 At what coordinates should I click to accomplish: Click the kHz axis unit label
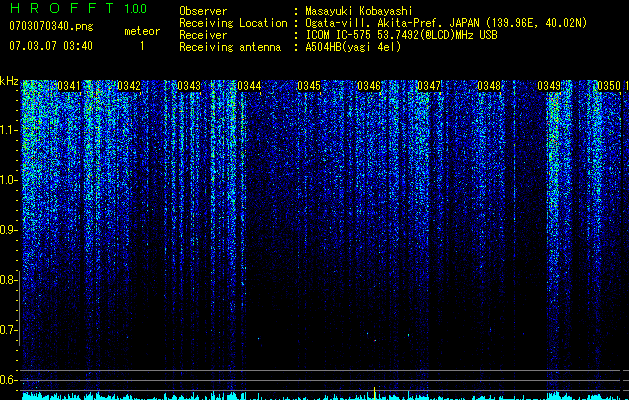[x=9, y=81]
